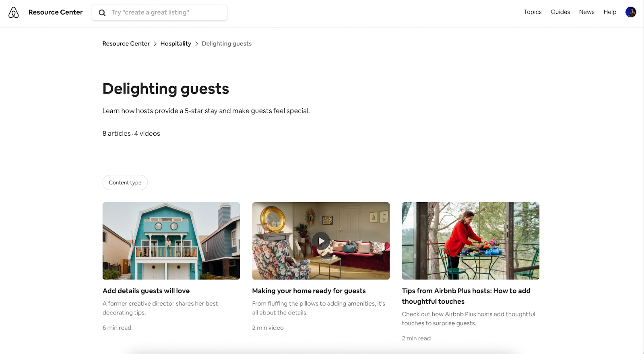The height and width of the screenshot is (354, 644).
Task: Open the Help page
Action: 609,12
